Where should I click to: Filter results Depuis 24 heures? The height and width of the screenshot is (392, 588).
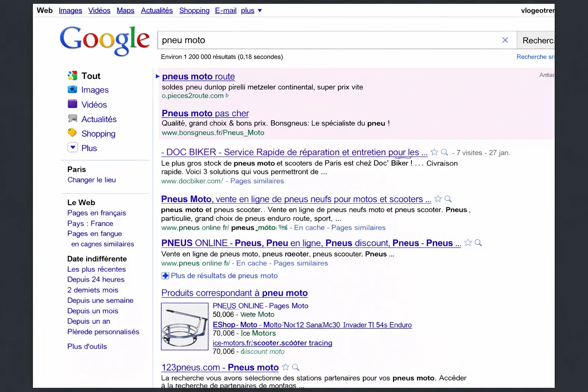click(96, 279)
